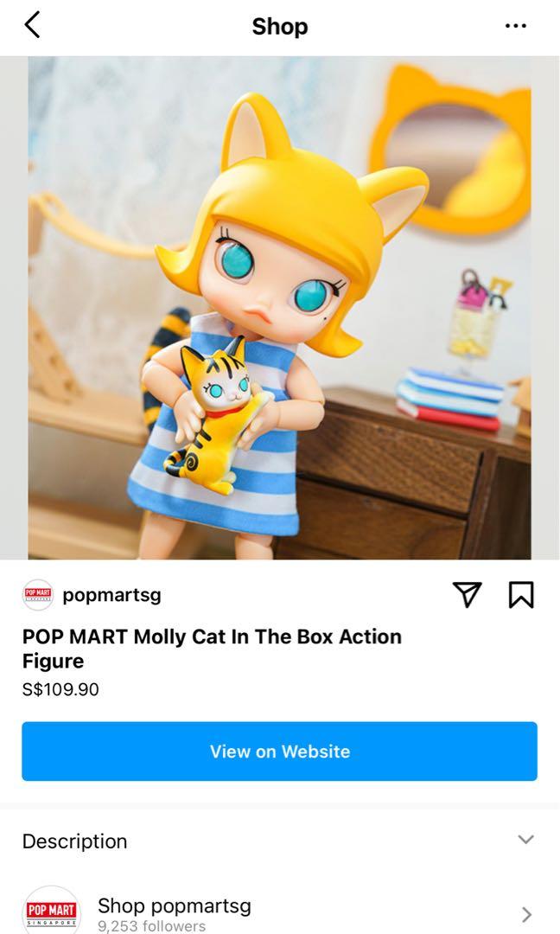Share the product via the paper plane icon
Screen dimensions: 560x934
point(467,594)
